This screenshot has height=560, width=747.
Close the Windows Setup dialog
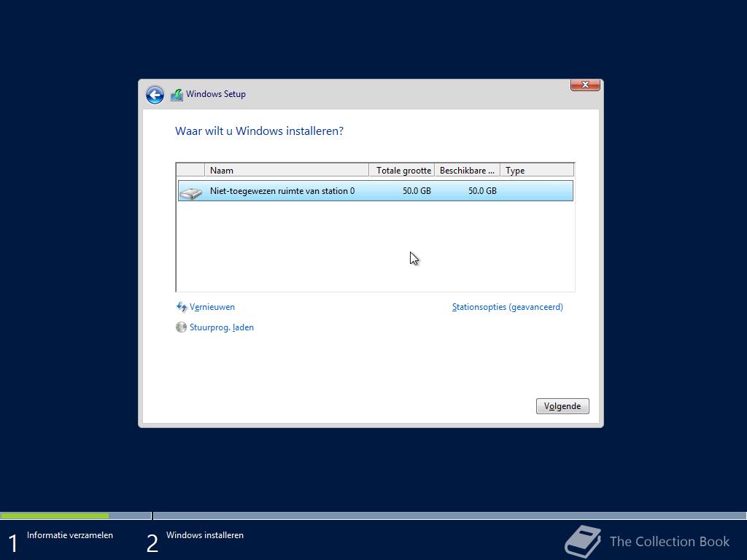coord(585,85)
